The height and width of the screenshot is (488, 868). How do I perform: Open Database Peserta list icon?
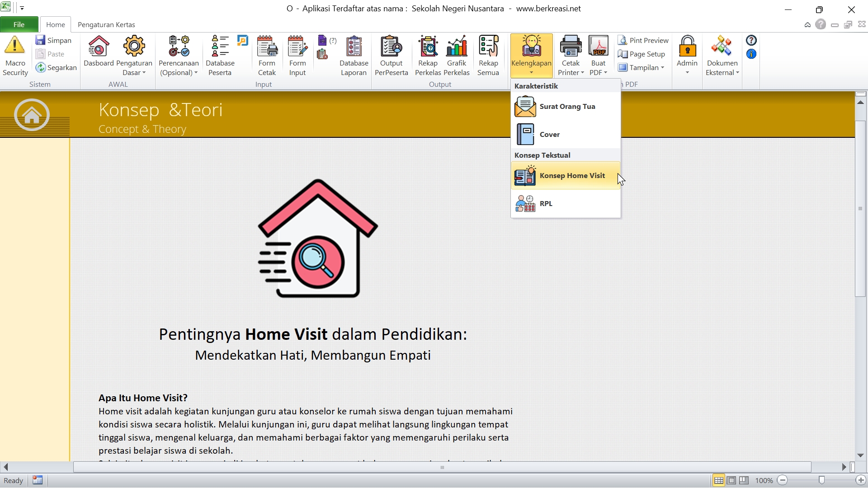click(x=220, y=46)
